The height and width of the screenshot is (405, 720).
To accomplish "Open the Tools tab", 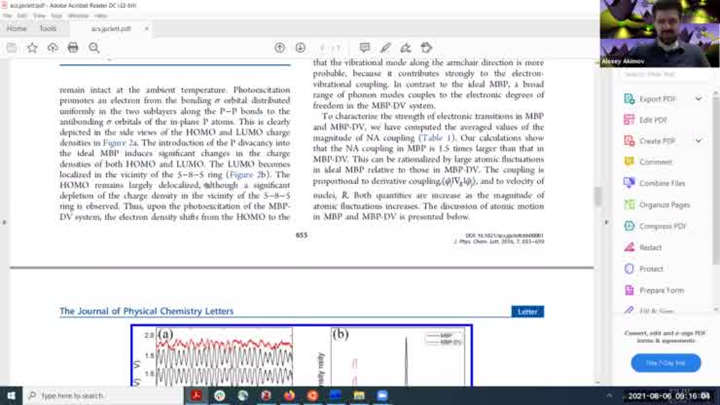I will 46,29.
